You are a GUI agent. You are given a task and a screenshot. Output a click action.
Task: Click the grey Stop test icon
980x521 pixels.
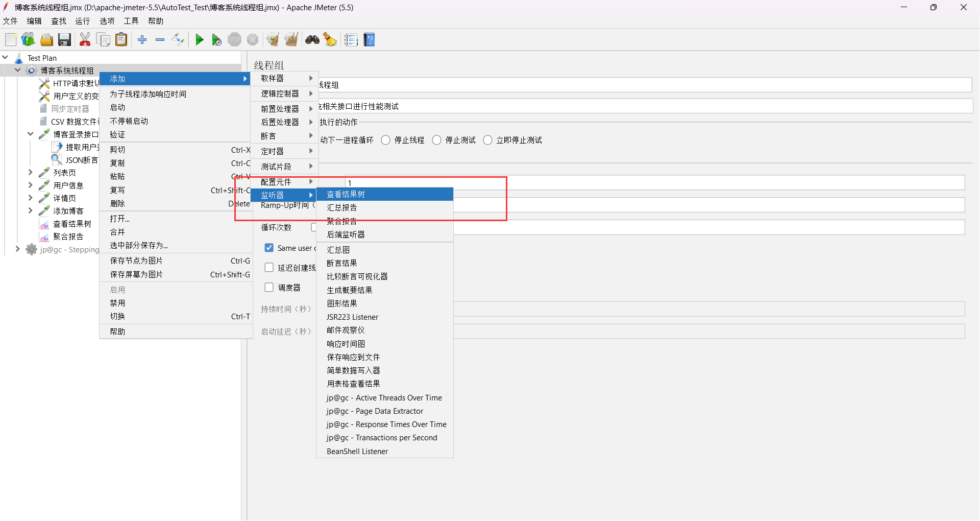point(235,40)
